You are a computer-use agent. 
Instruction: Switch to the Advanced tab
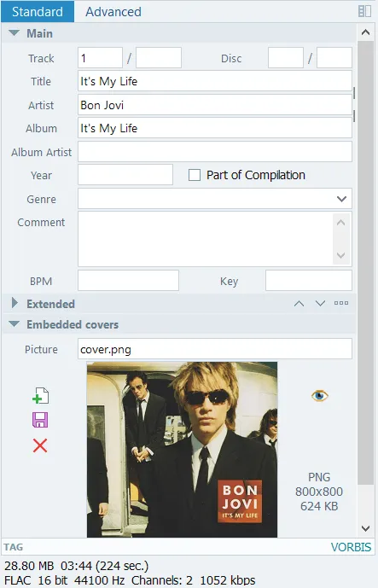(x=113, y=12)
